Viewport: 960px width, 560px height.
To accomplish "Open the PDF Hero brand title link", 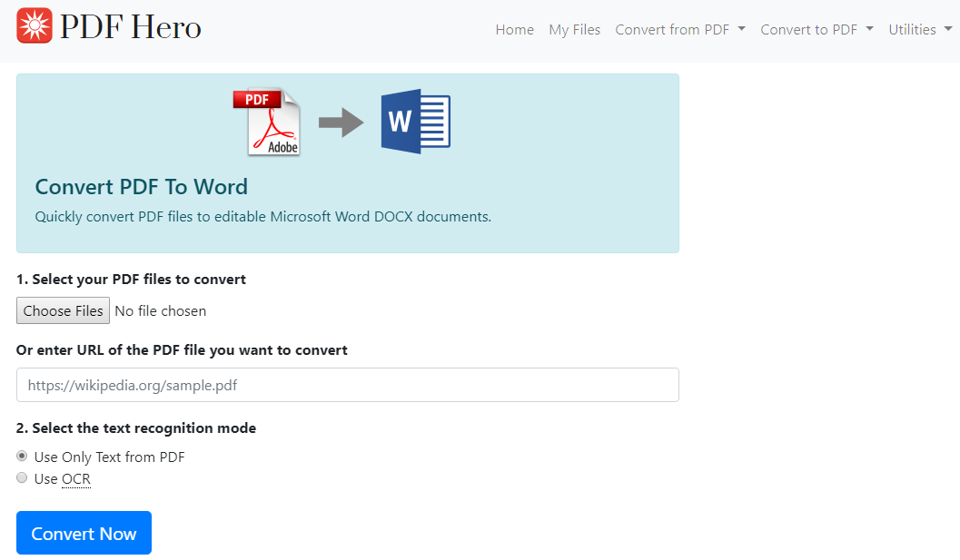I will click(131, 26).
